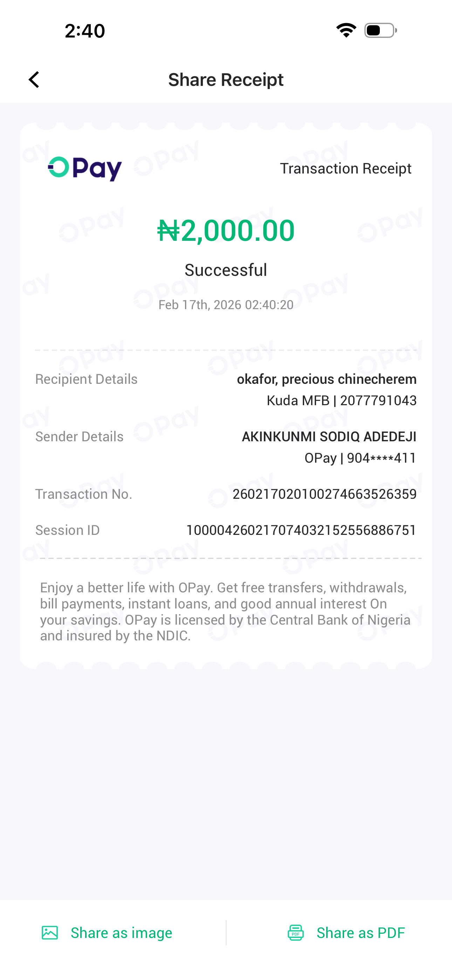
Task: Tap the Session ID number value
Action: [301, 530]
